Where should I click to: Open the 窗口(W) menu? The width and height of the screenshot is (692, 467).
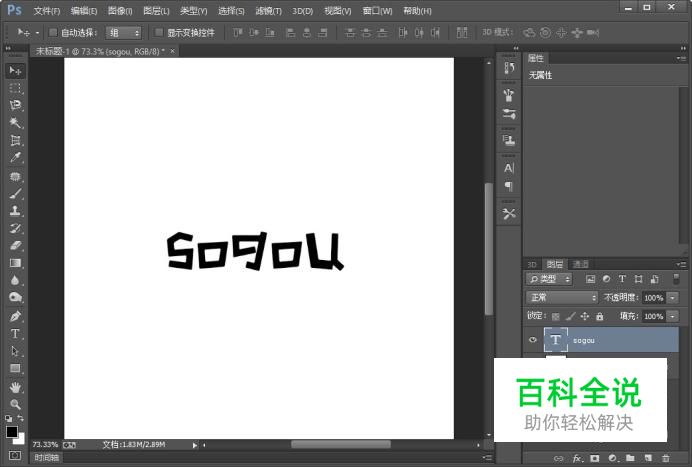coord(377,11)
